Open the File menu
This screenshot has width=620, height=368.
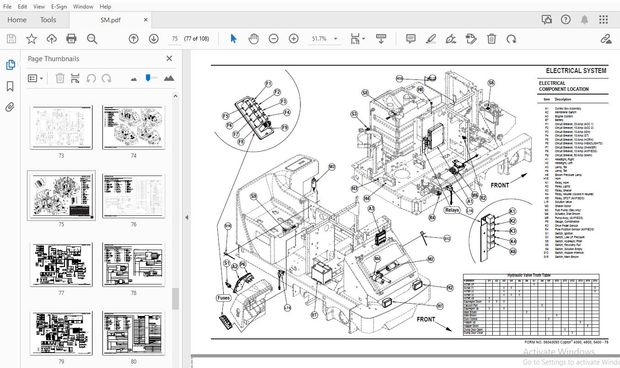[x=7, y=6]
